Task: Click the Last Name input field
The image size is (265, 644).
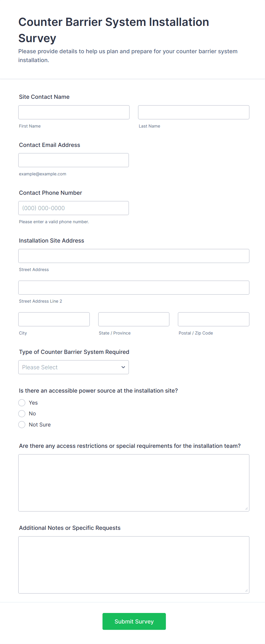Action: coord(193,112)
